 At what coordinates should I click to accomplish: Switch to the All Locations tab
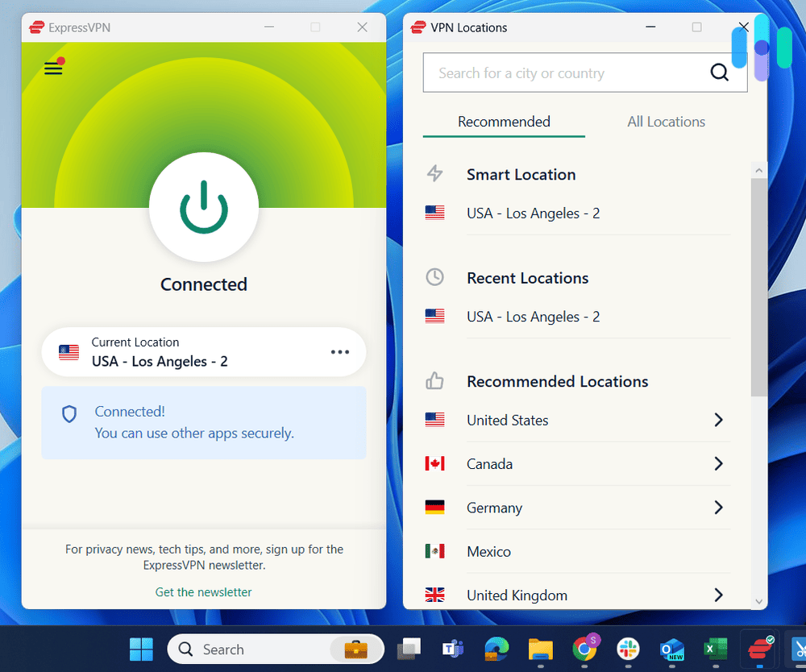click(666, 121)
